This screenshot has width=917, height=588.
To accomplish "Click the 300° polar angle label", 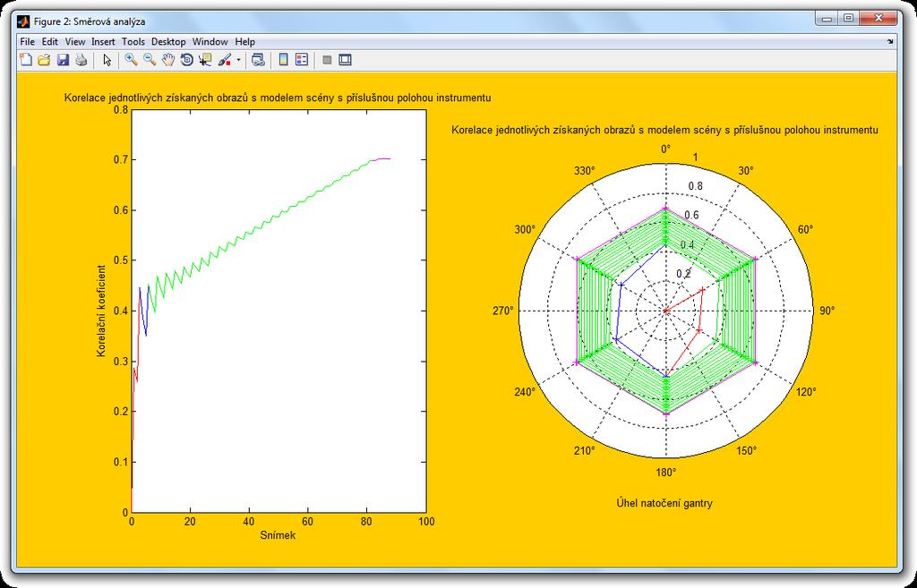I will 525,230.
